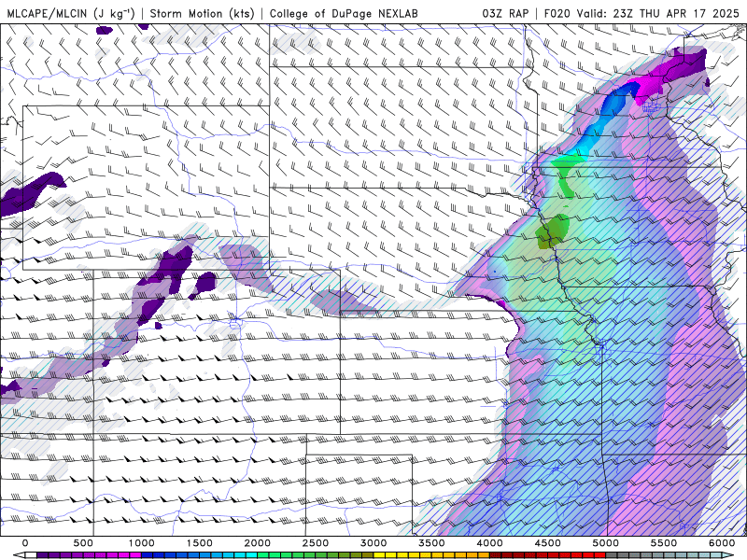The height and width of the screenshot is (560, 747).
Task: Click the 3000 tick label on the color bar
Action: pyautogui.click(x=373, y=543)
